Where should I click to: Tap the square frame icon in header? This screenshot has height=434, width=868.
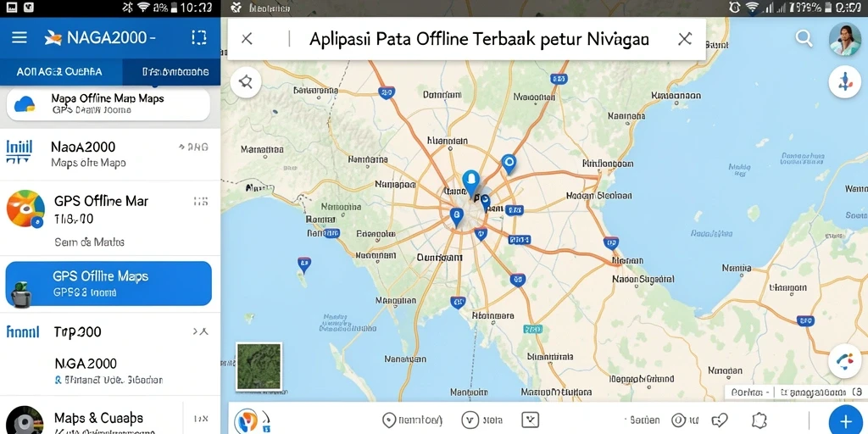pos(198,37)
